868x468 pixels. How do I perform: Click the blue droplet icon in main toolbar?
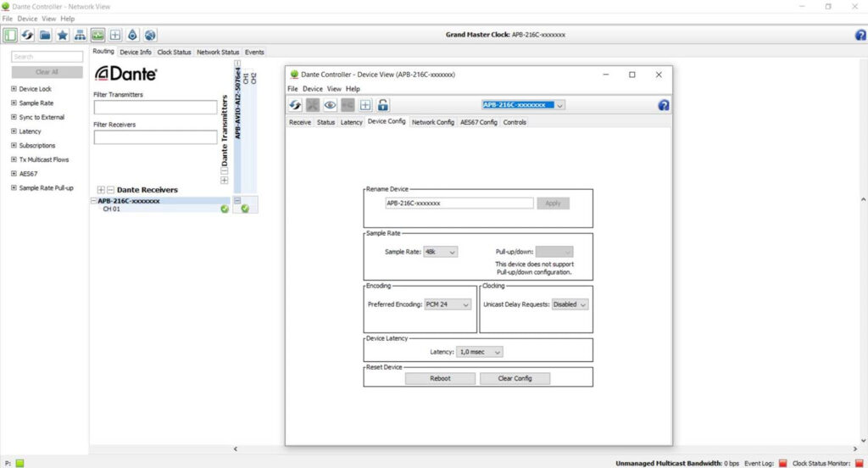132,35
